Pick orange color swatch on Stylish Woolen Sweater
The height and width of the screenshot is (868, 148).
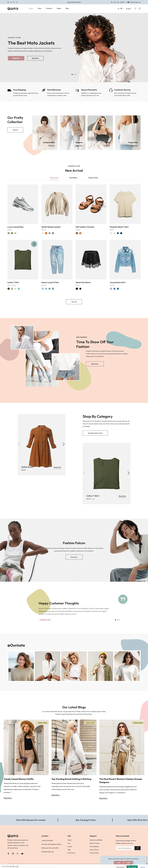point(46,233)
